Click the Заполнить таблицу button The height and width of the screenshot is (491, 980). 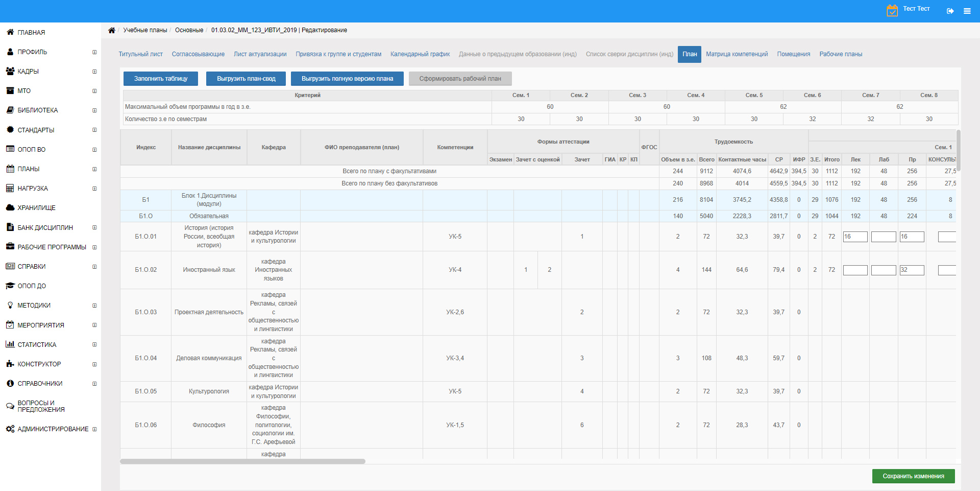coord(161,79)
